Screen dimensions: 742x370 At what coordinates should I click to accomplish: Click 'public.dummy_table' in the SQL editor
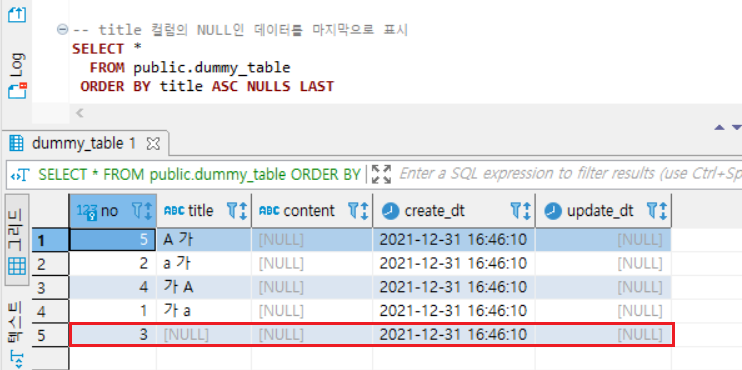(x=212, y=68)
